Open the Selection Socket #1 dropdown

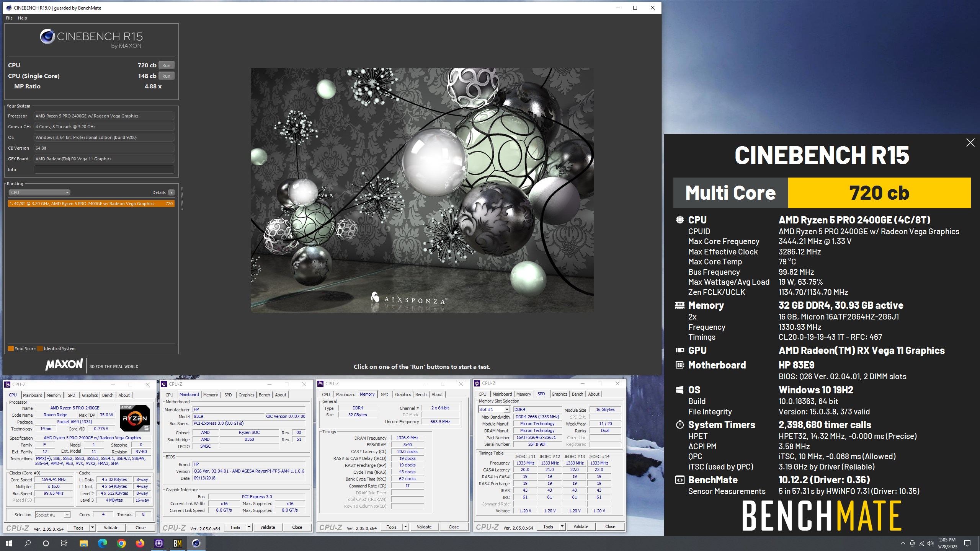(x=53, y=515)
